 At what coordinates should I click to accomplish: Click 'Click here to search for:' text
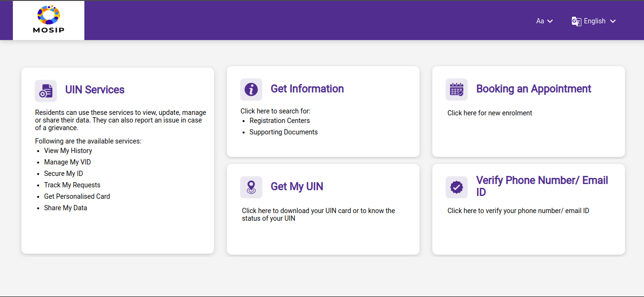(275, 111)
